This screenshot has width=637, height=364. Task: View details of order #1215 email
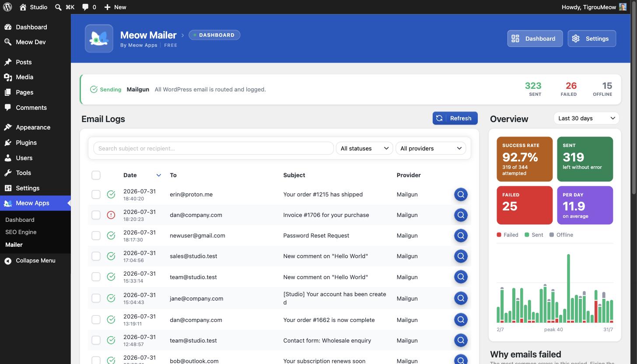[x=461, y=194]
